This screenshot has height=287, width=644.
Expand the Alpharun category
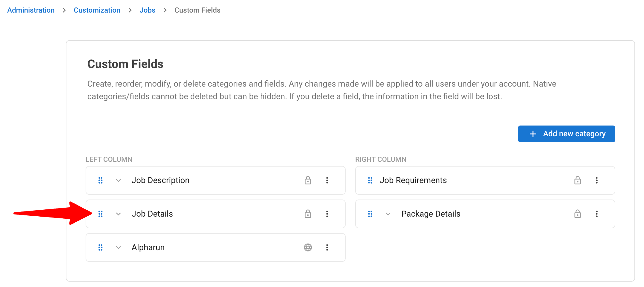point(119,247)
